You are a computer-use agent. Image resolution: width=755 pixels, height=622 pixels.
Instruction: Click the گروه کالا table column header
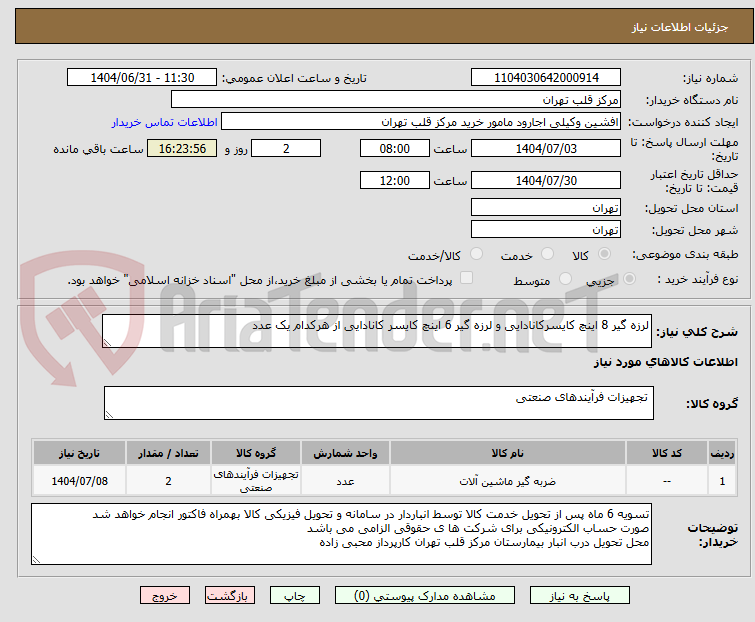coord(256,453)
